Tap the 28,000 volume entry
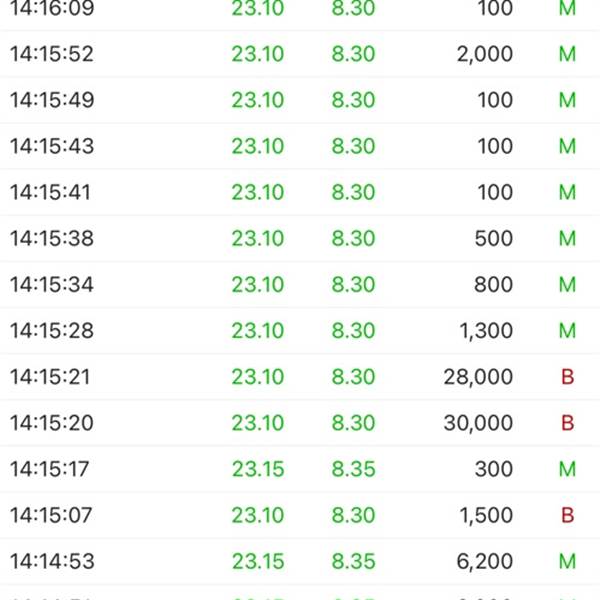The width and height of the screenshot is (600, 600). point(478,377)
